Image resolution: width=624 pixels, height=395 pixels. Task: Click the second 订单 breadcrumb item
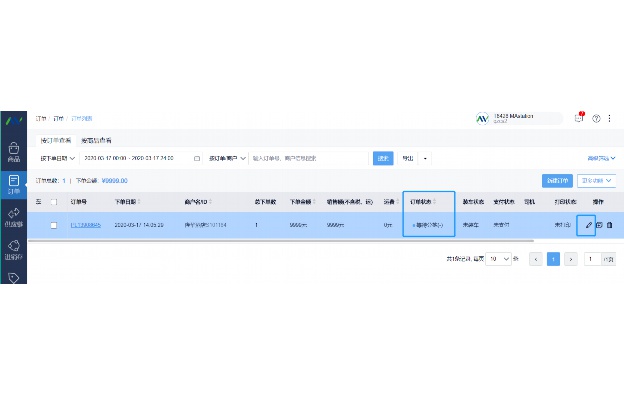tap(58, 119)
